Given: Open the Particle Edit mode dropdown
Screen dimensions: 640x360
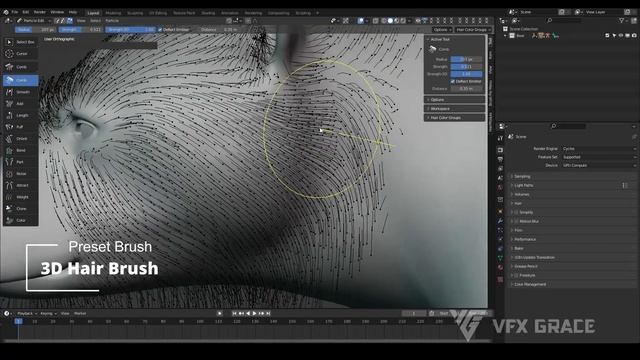Looking at the screenshot, I should tap(34, 20).
